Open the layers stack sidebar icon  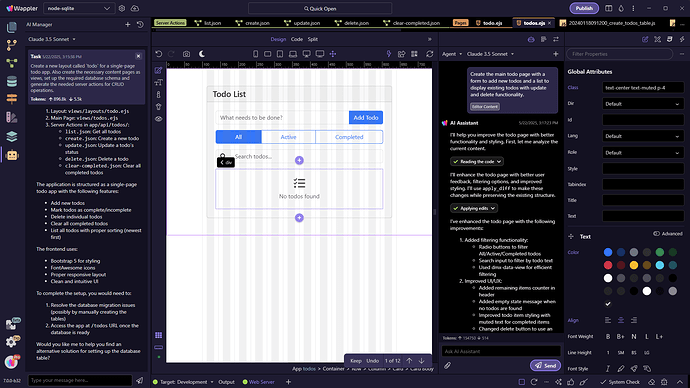tap(12, 136)
